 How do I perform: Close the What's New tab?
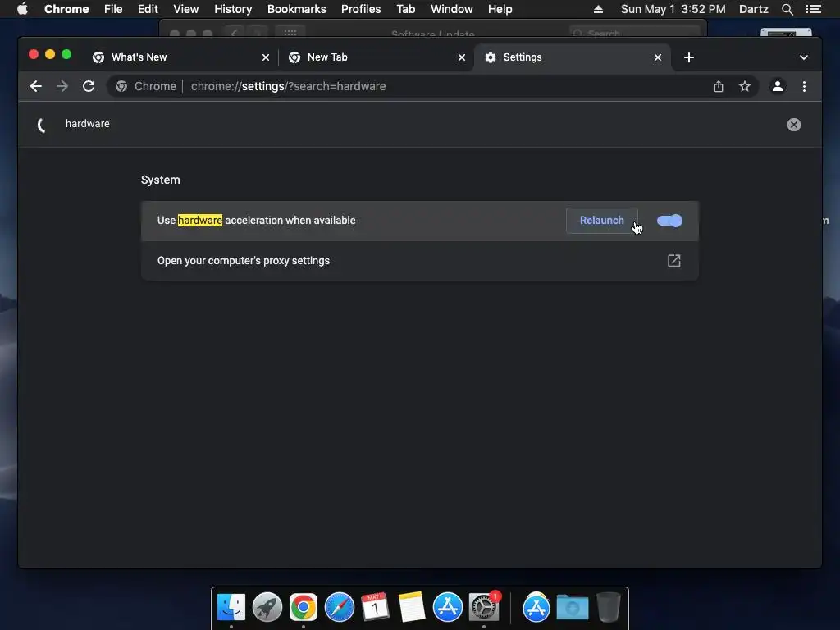point(266,57)
